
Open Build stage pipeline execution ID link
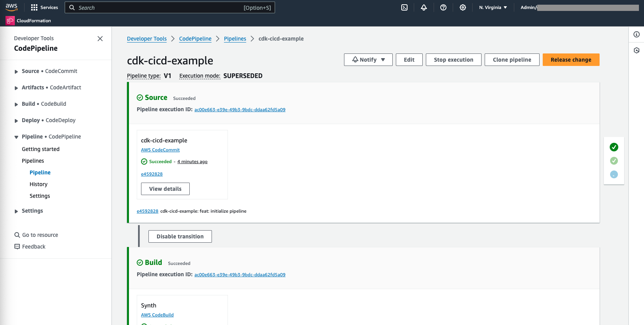pos(240,275)
